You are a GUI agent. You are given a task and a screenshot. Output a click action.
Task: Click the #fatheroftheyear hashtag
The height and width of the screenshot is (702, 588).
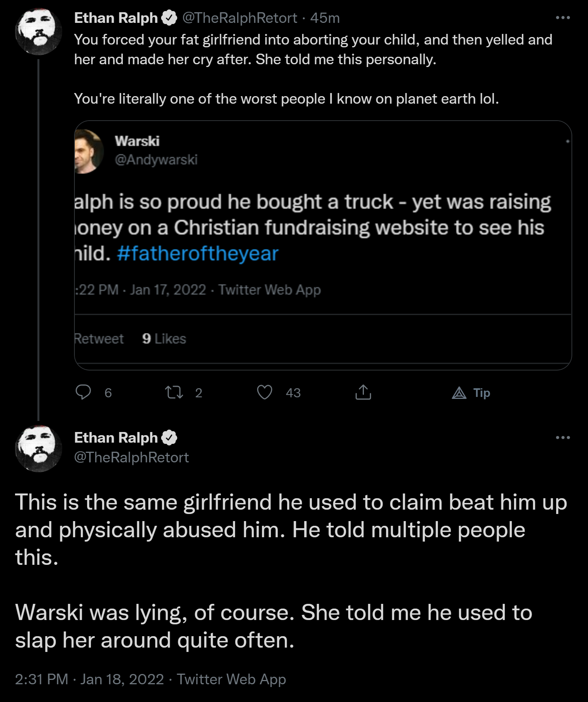click(x=198, y=253)
